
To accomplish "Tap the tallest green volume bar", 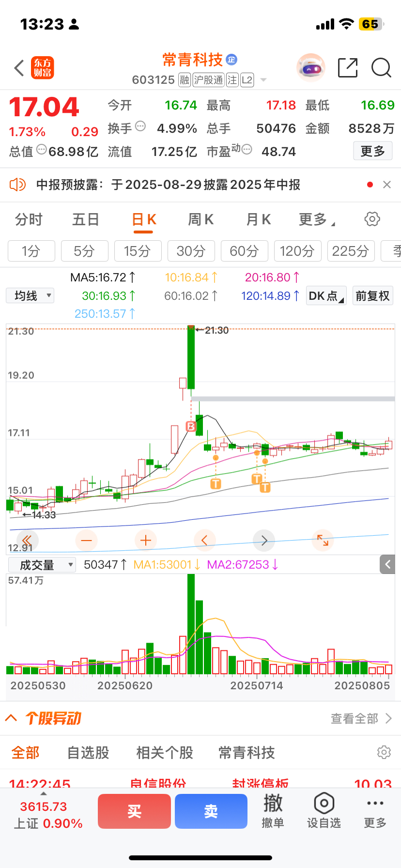I will (191, 624).
